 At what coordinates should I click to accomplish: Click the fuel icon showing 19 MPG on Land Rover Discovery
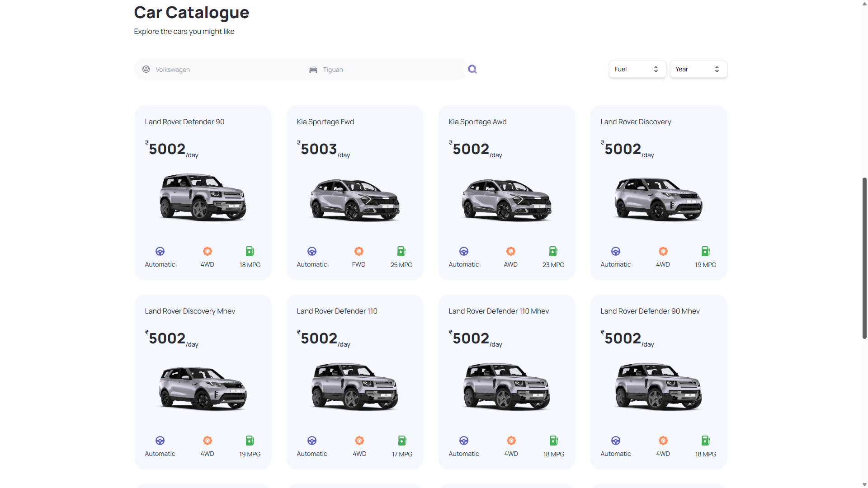pyautogui.click(x=705, y=251)
